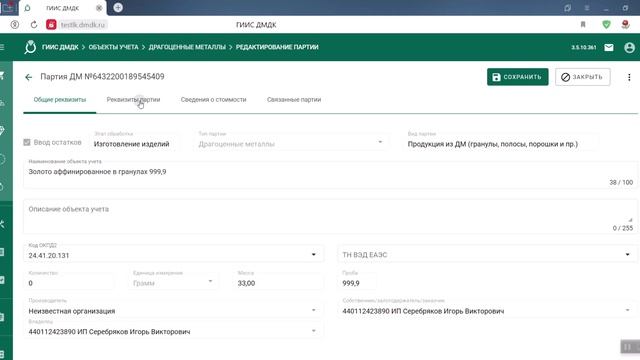Screen dimensions: 640x360
Task: Expand the ТН ВЭД ЕАЭС dropdown
Action: (x=627, y=255)
